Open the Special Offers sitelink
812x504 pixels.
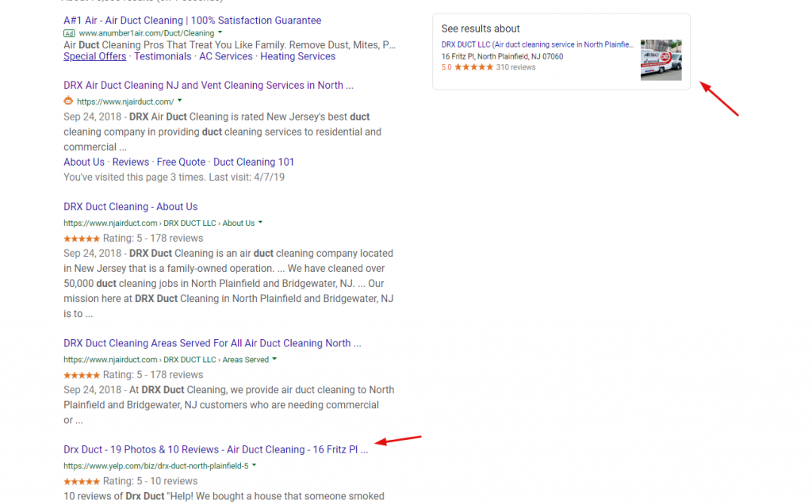pos(95,56)
